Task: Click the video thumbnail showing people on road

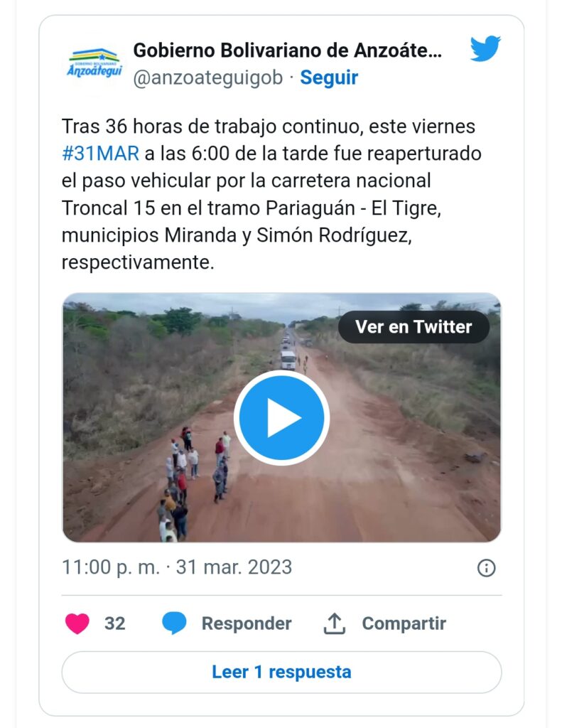Action: tap(281, 417)
